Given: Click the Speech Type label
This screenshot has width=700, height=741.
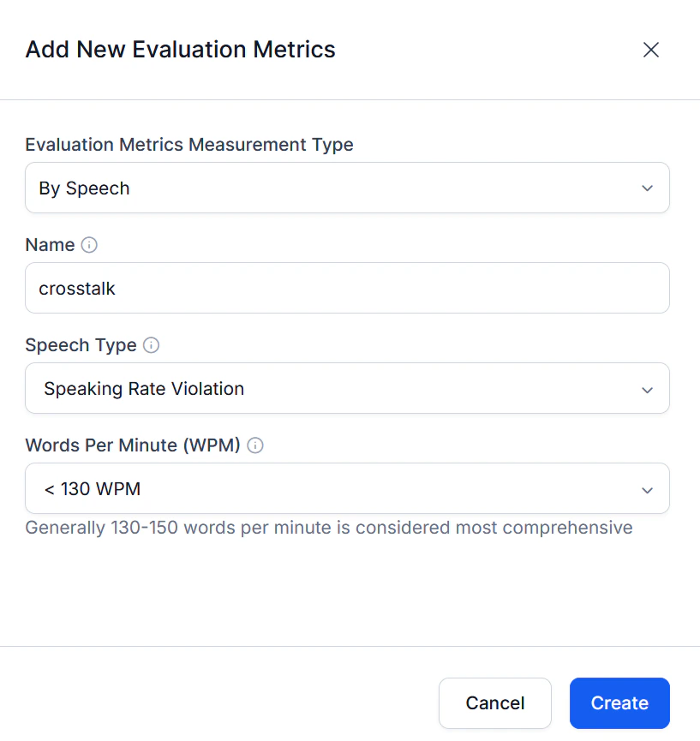Looking at the screenshot, I should coord(80,345).
